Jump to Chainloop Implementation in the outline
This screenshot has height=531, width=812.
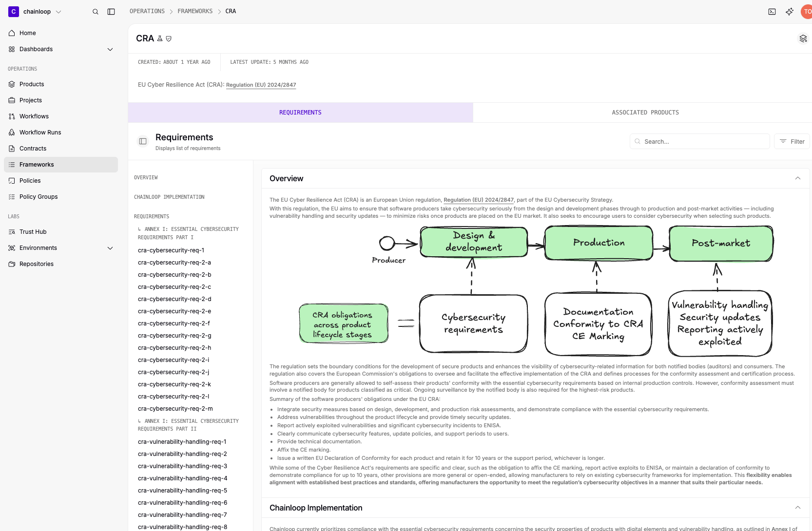click(x=169, y=197)
